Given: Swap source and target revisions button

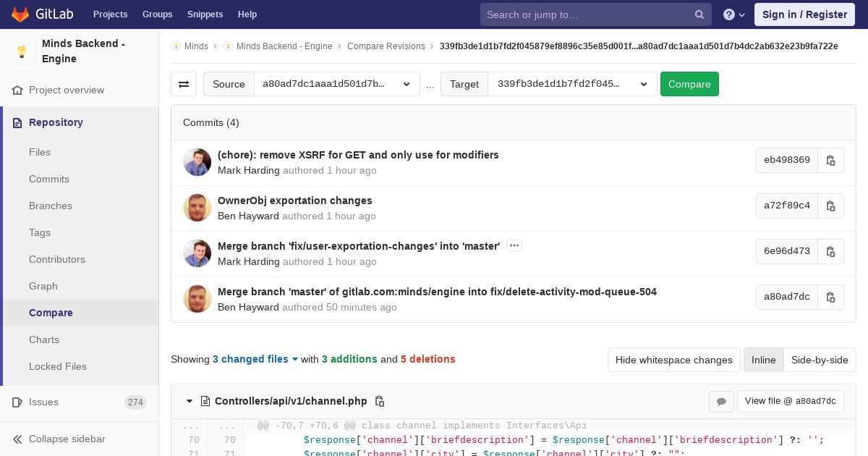Looking at the screenshot, I should pos(184,84).
